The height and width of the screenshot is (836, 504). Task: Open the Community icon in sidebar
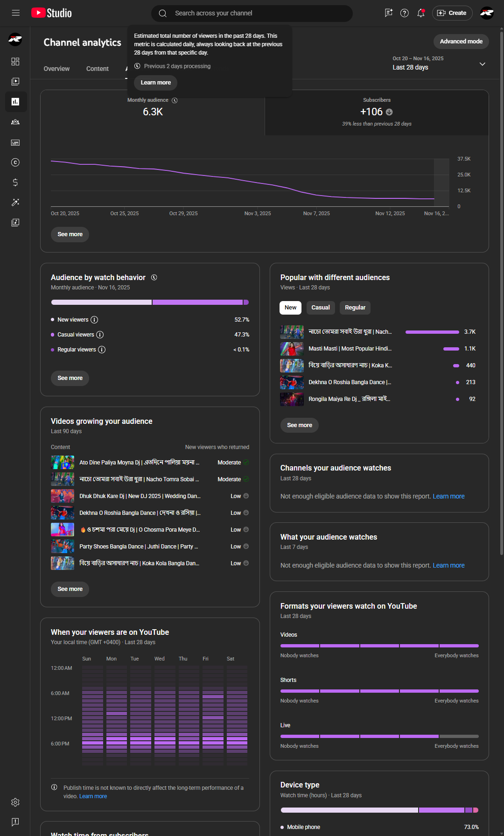tap(15, 122)
